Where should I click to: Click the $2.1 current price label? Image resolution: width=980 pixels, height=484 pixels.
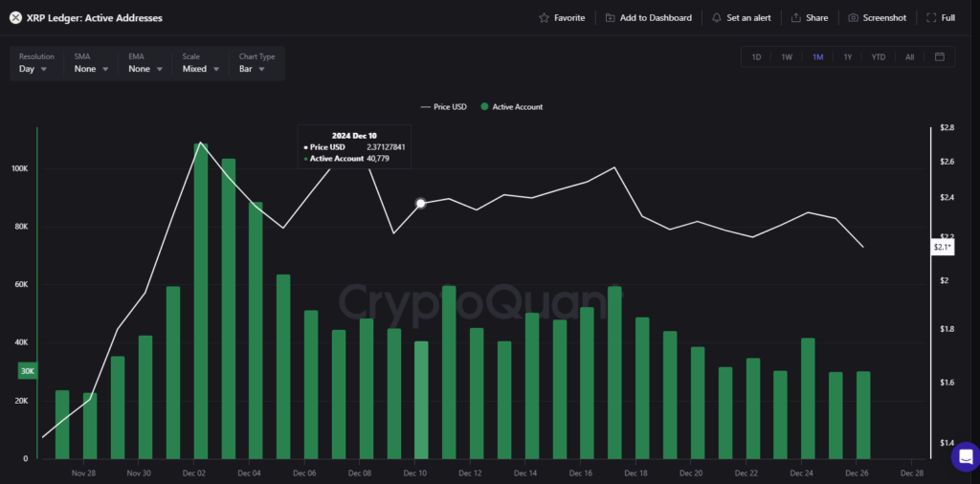click(942, 248)
